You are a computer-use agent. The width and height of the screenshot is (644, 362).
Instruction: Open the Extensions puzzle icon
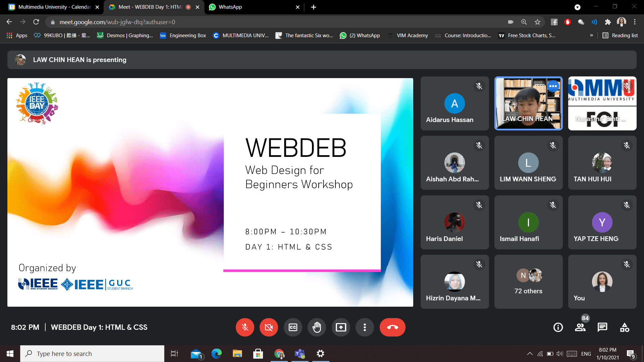[x=608, y=22]
